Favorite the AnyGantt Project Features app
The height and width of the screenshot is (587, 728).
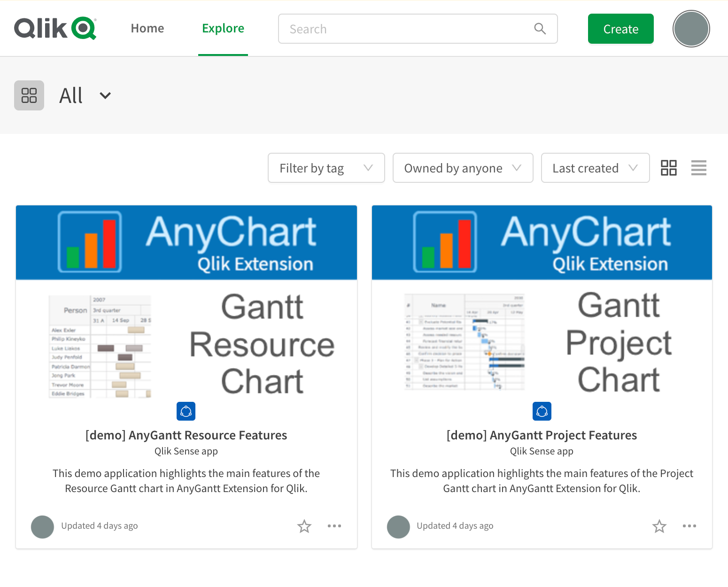(x=659, y=526)
